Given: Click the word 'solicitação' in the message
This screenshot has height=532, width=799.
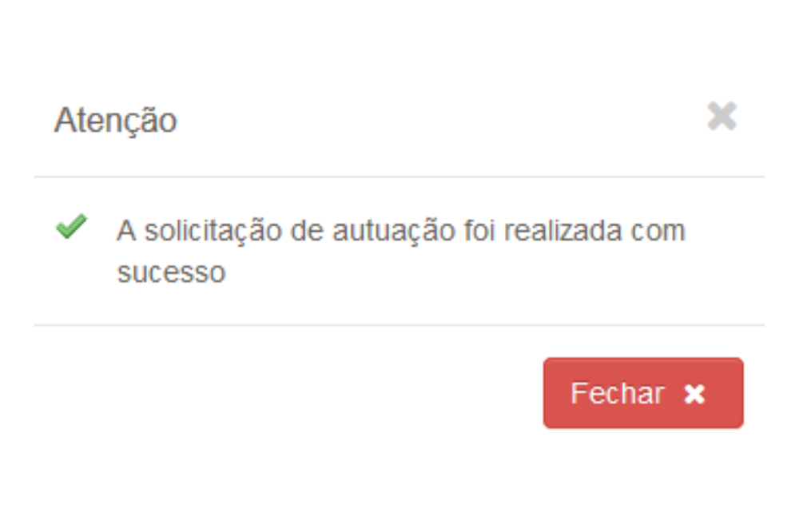Looking at the screenshot, I should click(213, 232).
